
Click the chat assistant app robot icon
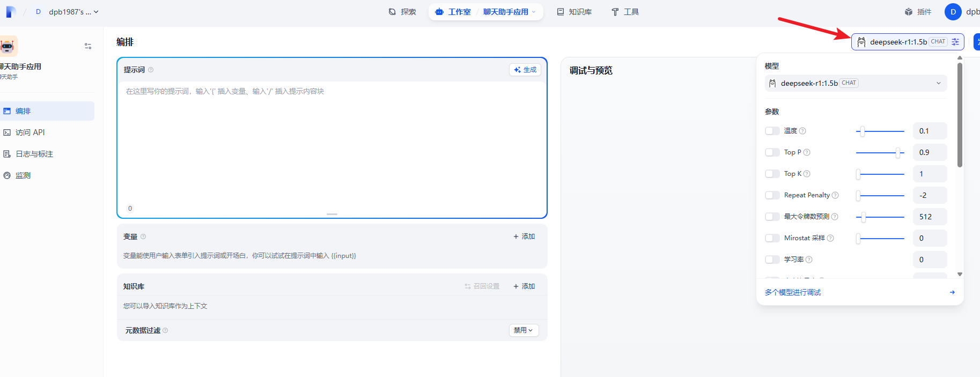(x=8, y=46)
